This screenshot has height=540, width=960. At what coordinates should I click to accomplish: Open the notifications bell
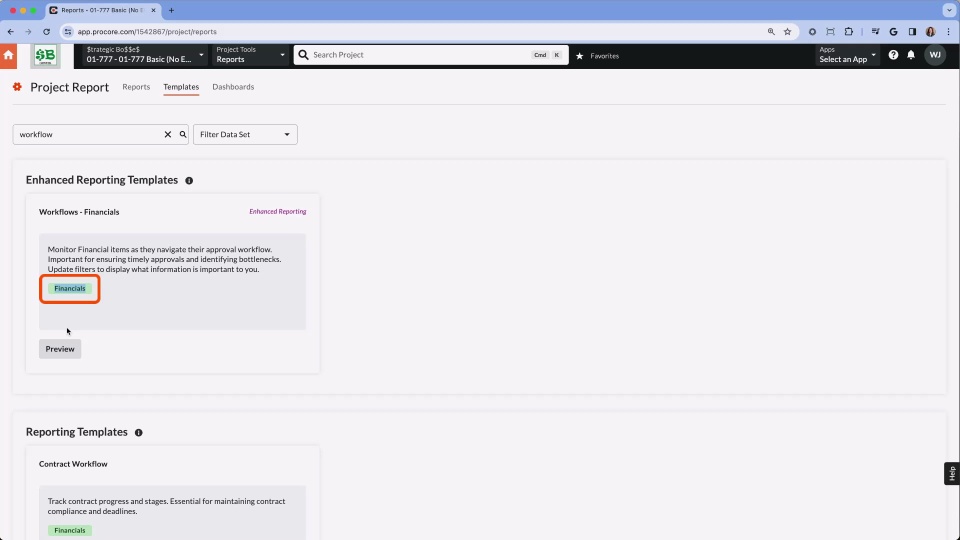point(911,55)
